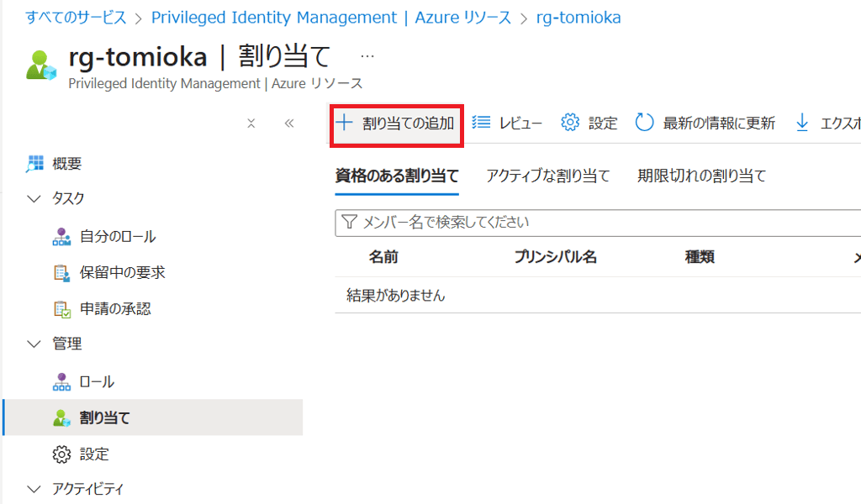Click the member name search field
This screenshot has width=861, height=504.
tap(597, 223)
